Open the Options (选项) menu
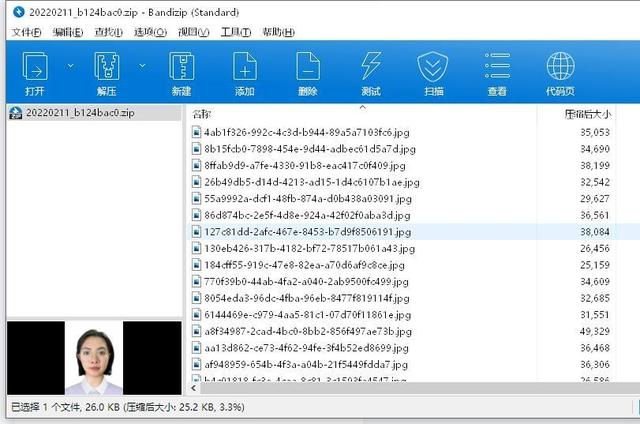Viewport: 640px width, 424px height. 150,32
